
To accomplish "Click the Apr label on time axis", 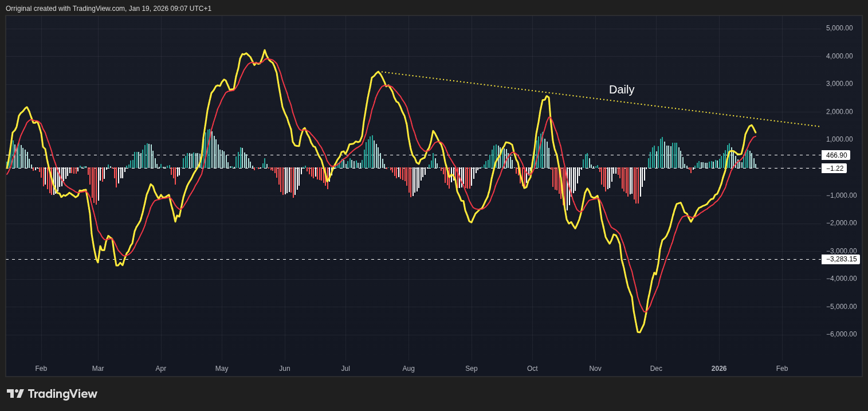I will click(x=161, y=369).
